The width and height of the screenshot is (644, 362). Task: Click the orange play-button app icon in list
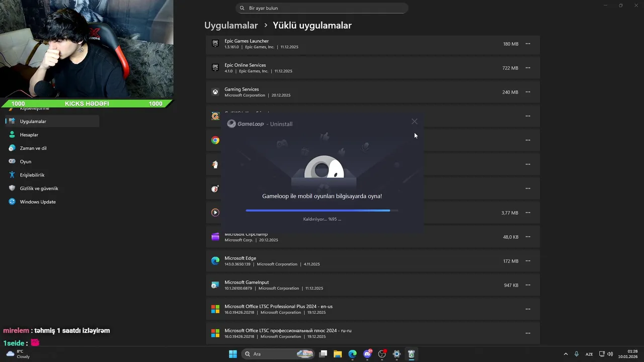tap(215, 213)
